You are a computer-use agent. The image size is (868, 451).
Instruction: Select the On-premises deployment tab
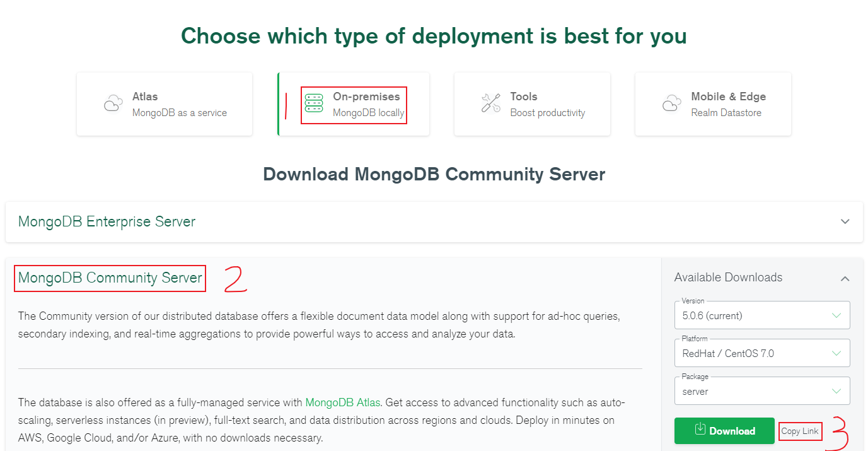pyautogui.click(x=354, y=104)
